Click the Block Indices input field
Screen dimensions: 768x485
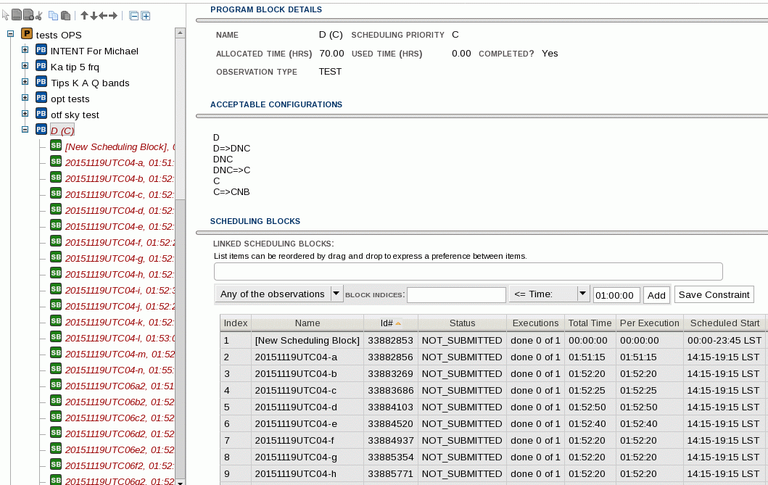pyautogui.click(x=456, y=295)
